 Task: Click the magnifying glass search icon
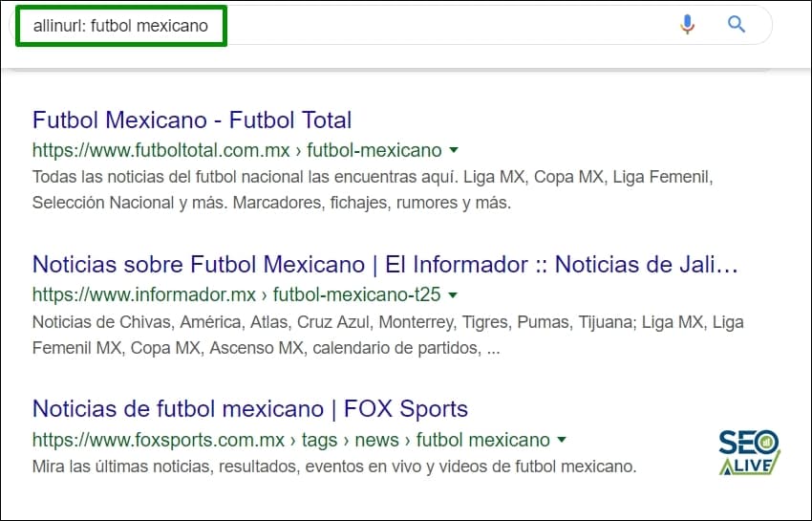(x=736, y=24)
